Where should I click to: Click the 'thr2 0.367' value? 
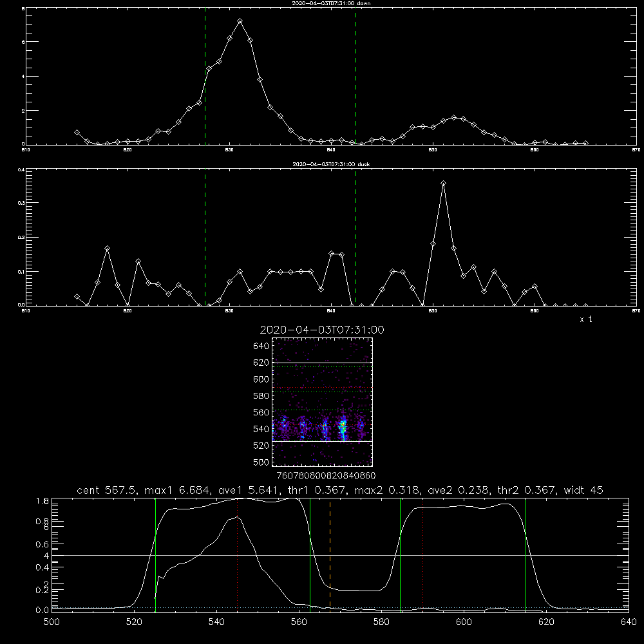pos(528,490)
